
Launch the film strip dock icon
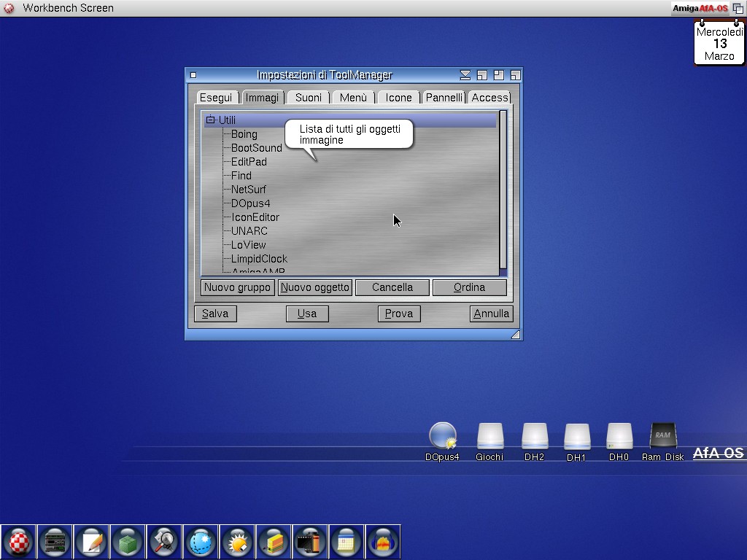point(311,542)
